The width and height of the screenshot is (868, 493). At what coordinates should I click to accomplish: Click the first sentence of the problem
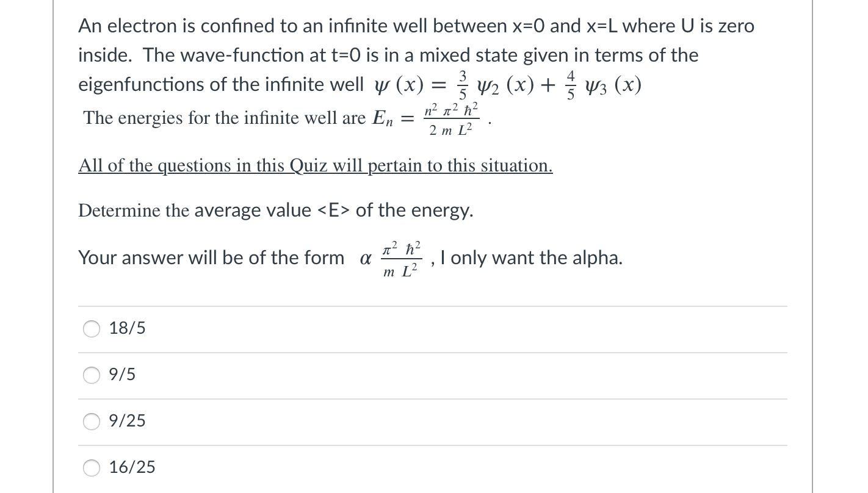[416, 26]
